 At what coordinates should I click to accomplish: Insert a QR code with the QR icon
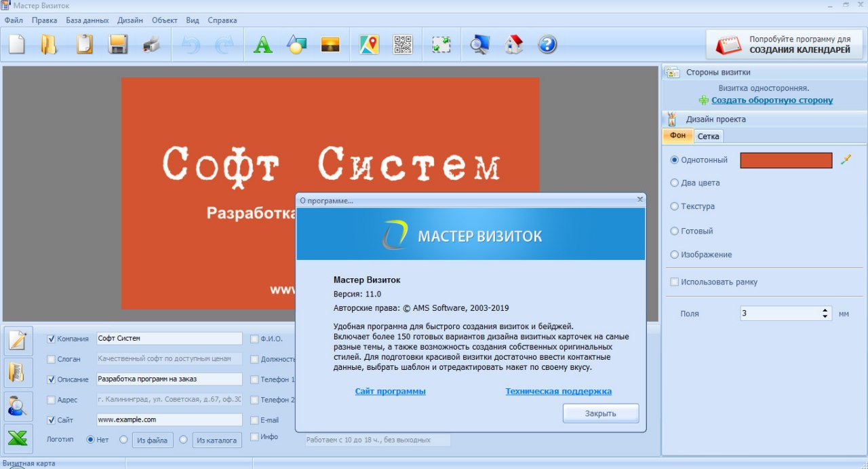click(x=403, y=45)
